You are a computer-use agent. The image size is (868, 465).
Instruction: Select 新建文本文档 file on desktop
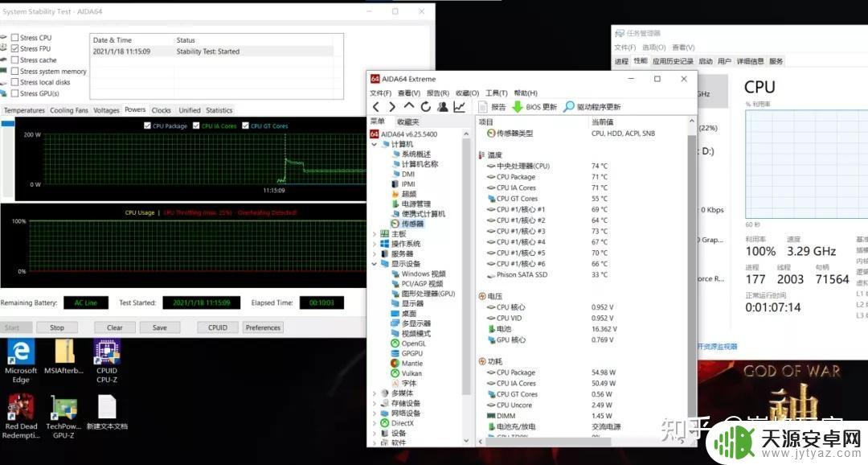[x=107, y=413]
